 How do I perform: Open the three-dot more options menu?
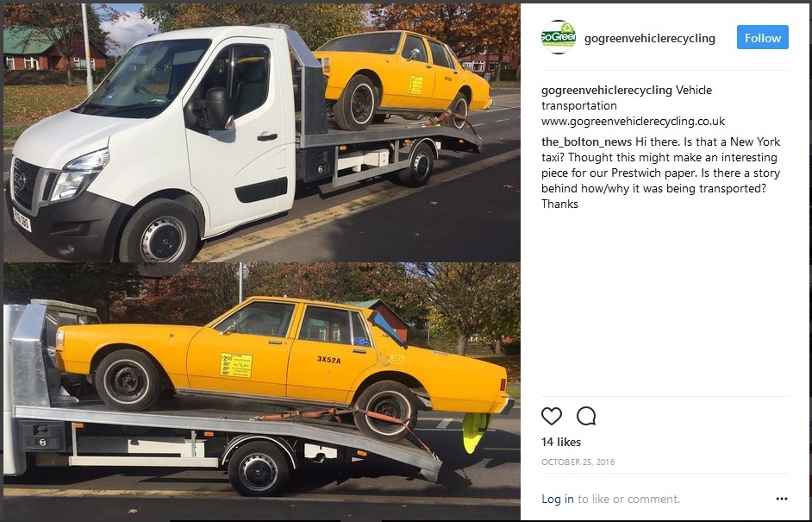click(x=782, y=499)
